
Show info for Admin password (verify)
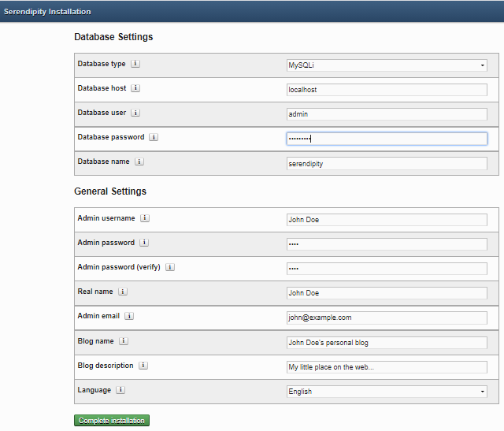170,267
